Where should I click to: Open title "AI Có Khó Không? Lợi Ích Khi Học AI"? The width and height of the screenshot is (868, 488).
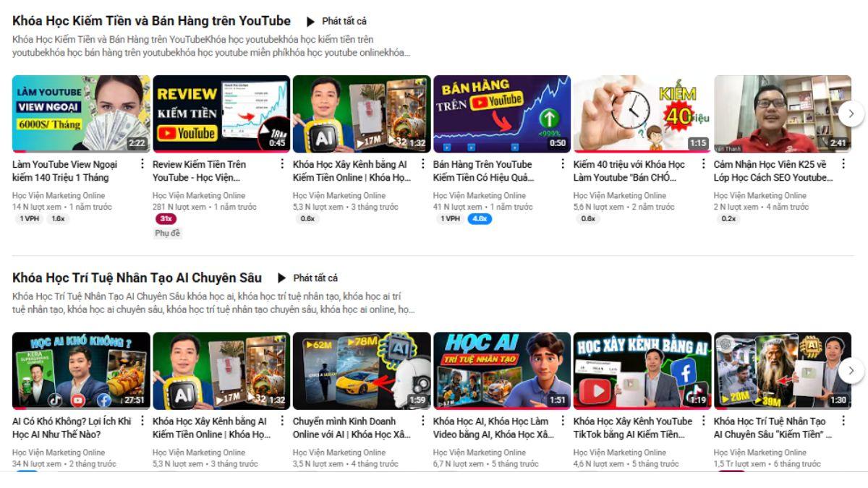pyautogui.click(x=72, y=427)
